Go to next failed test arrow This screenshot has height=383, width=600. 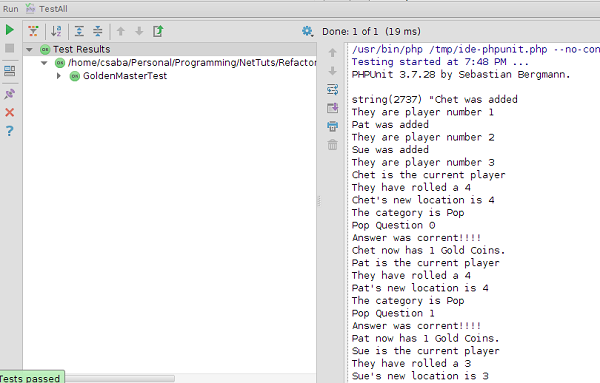[x=139, y=31]
